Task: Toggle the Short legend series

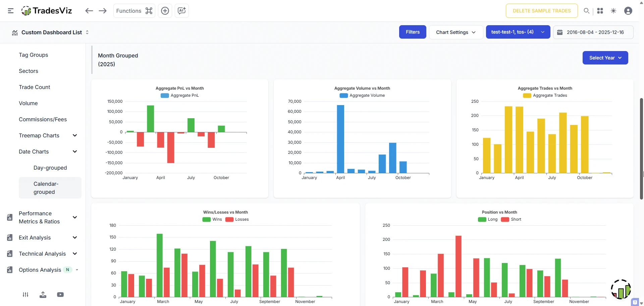Action: (511, 219)
